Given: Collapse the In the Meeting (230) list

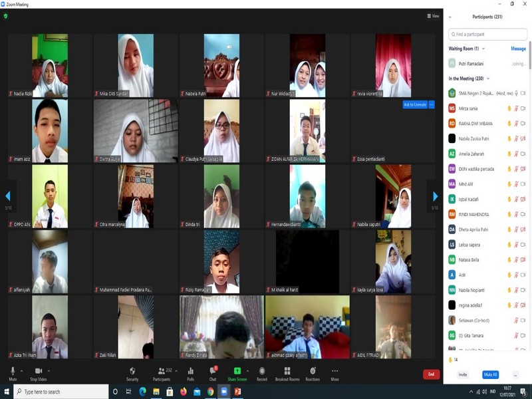Looking at the screenshot, I should (488, 78).
